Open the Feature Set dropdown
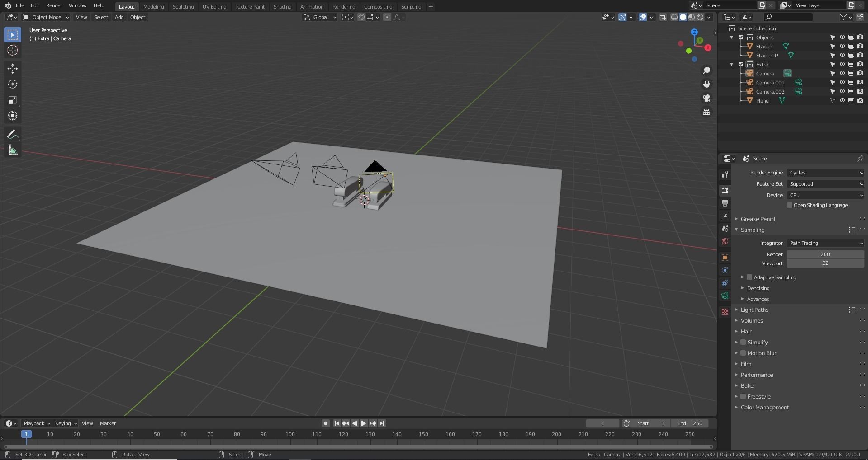Image resolution: width=868 pixels, height=460 pixels. point(825,184)
